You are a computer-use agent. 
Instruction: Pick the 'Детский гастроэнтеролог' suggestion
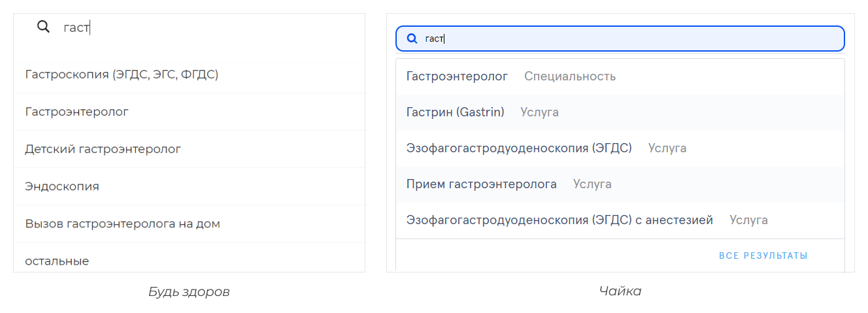click(x=103, y=149)
